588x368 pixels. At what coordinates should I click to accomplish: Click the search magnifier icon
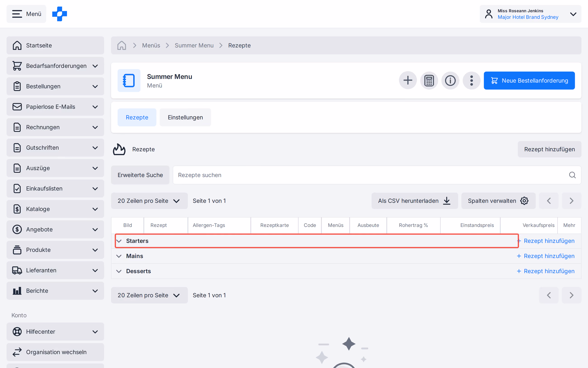click(572, 175)
